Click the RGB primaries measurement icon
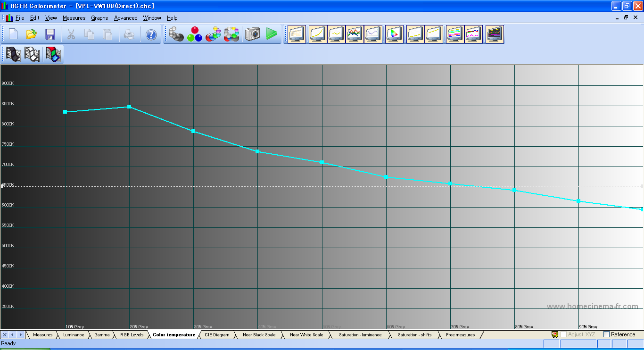This screenshot has width=644, height=350. (194, 34)
